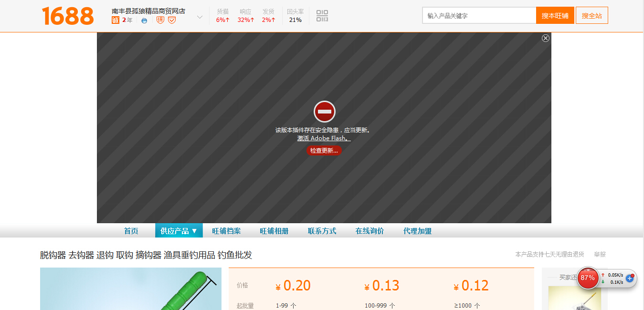Click the 1688 site logo
The height and width of the screenshot is (310, 644).
(68, 16)
